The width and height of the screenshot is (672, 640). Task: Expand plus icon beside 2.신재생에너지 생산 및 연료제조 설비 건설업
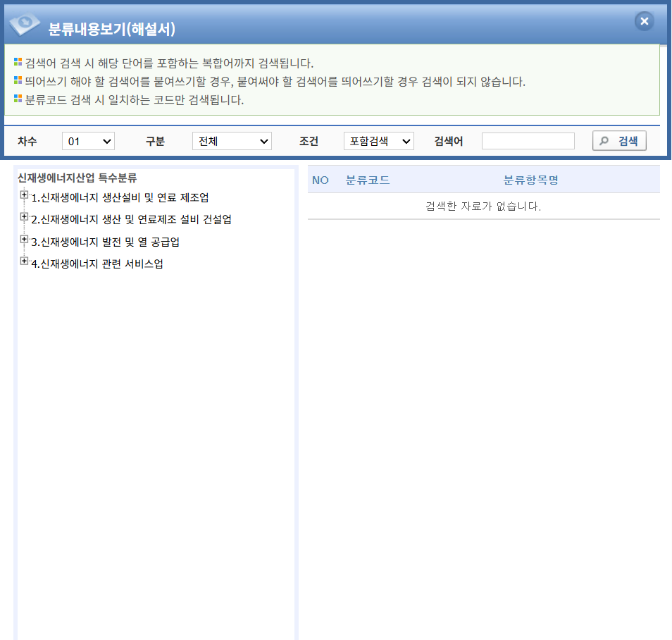[x=25, y=217]
